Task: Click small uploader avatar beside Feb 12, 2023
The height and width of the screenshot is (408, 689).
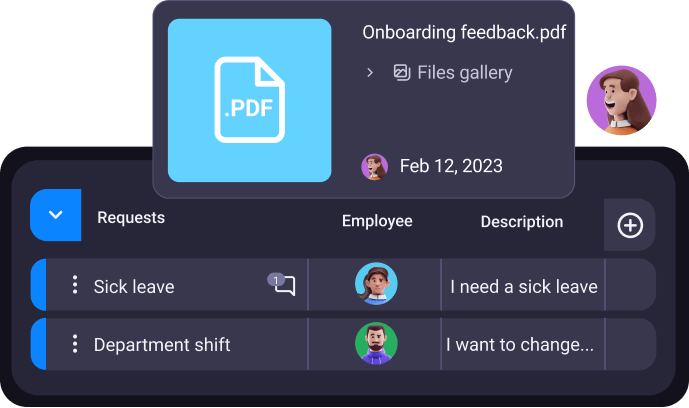Action: click(x=374, y=166)
